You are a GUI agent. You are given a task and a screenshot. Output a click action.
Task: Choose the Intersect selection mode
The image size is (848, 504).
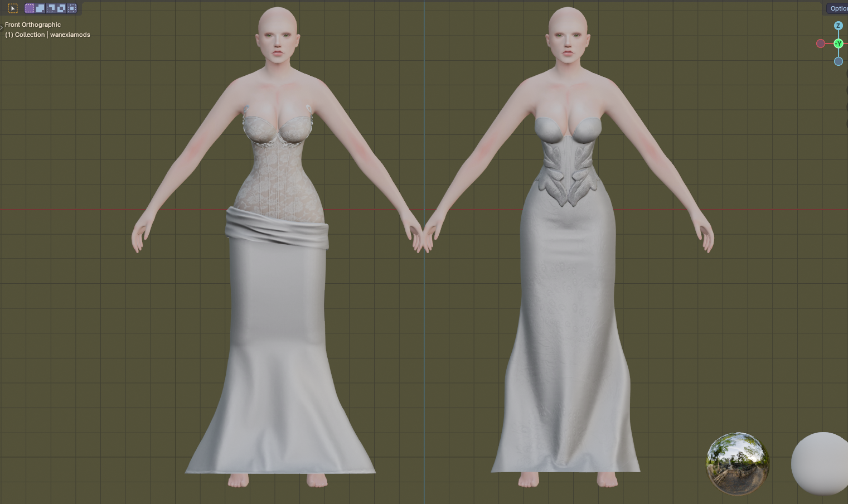(72, 8)
